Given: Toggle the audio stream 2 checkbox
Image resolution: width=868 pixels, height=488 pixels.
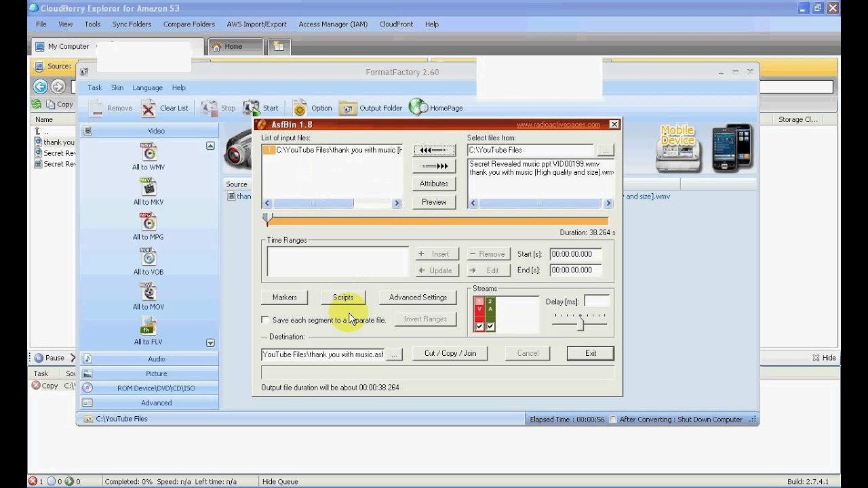Looking at the screenshot, I should (490, 326).
